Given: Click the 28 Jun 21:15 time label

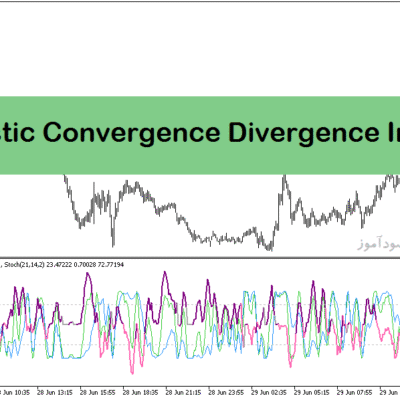Looking at the screenshot, I should coord(183,392).
